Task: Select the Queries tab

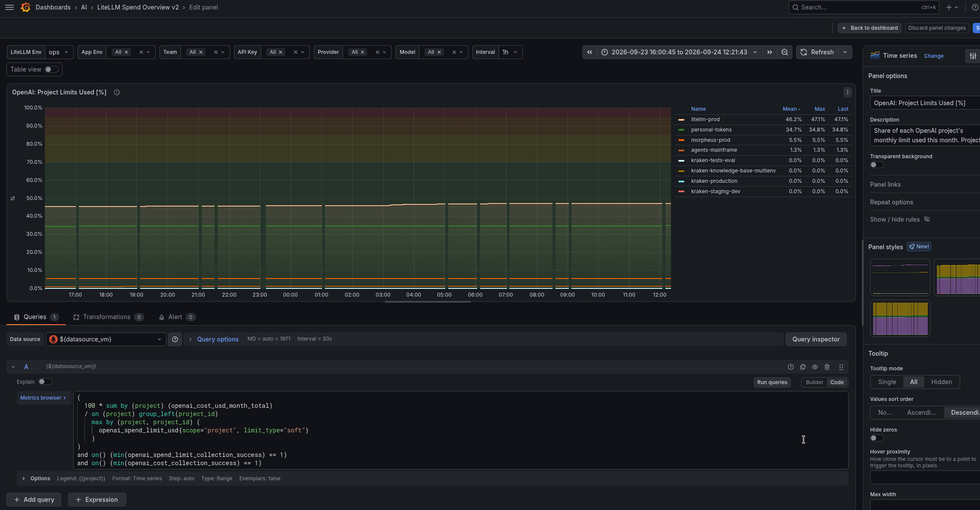Action: tap(36, 317)
